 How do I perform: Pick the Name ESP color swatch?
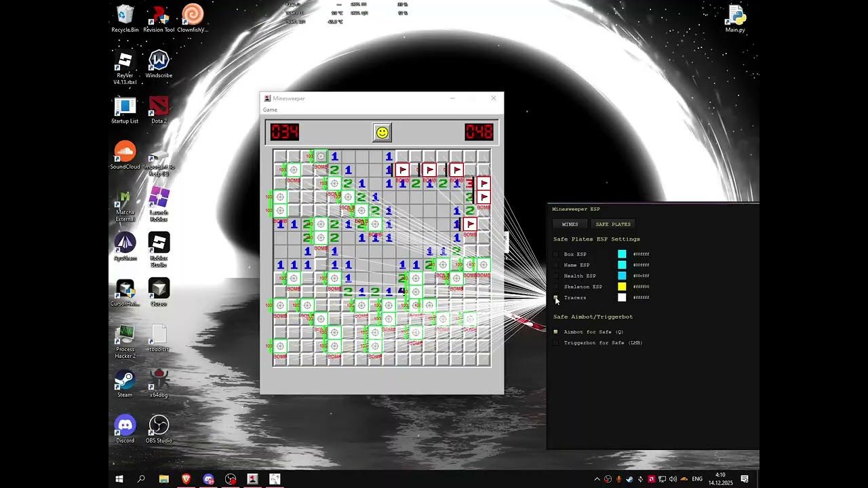[x=622, y=265]
